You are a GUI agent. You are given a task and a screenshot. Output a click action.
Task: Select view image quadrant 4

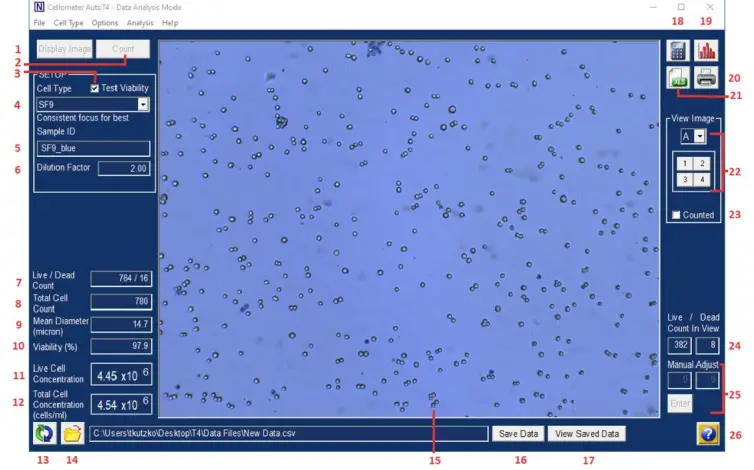702,179
